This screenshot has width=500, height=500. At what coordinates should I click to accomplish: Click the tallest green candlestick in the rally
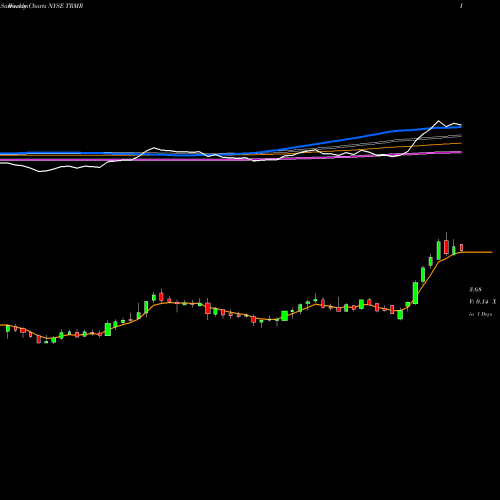pyautogui.click(x=415, y=293)
